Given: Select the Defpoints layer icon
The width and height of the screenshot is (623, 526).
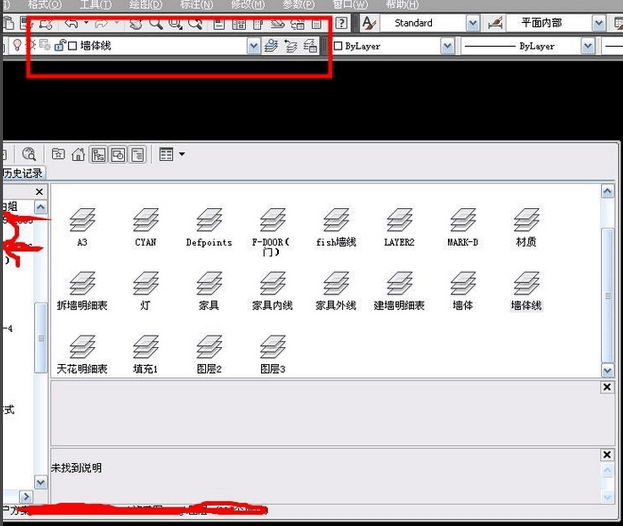Looking at the screenshot, I should [x=209, y=222].
